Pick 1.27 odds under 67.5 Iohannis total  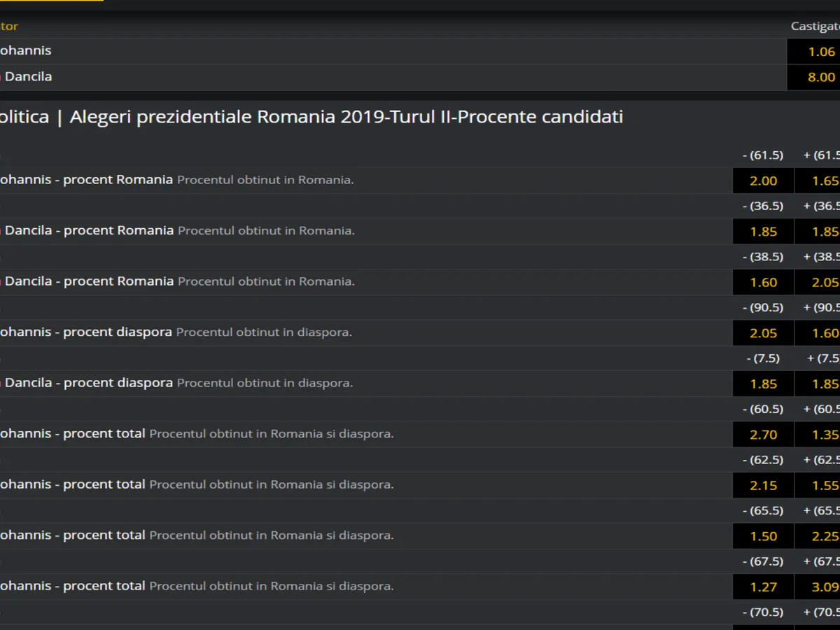coord(763,587)
